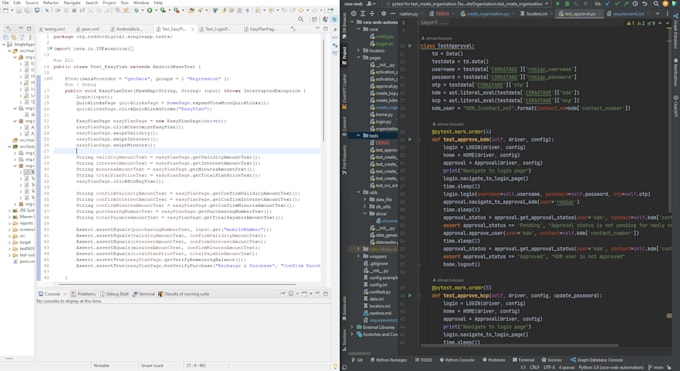The image size is (680, 371).
Task: Maximize the Eclipse console panel
Action: [326, 294]
